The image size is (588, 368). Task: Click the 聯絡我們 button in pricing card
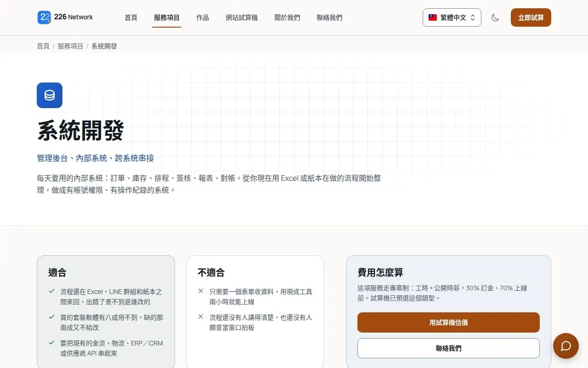pos(448,348)
